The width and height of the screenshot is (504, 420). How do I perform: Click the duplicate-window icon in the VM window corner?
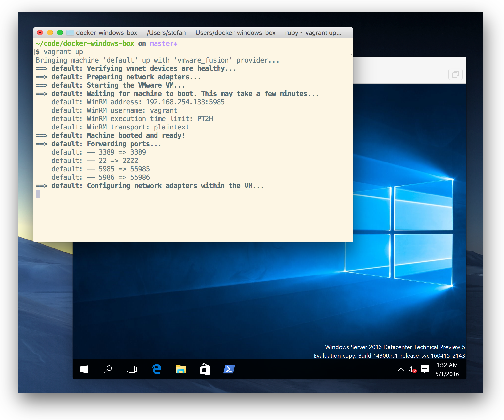(456, 74)
